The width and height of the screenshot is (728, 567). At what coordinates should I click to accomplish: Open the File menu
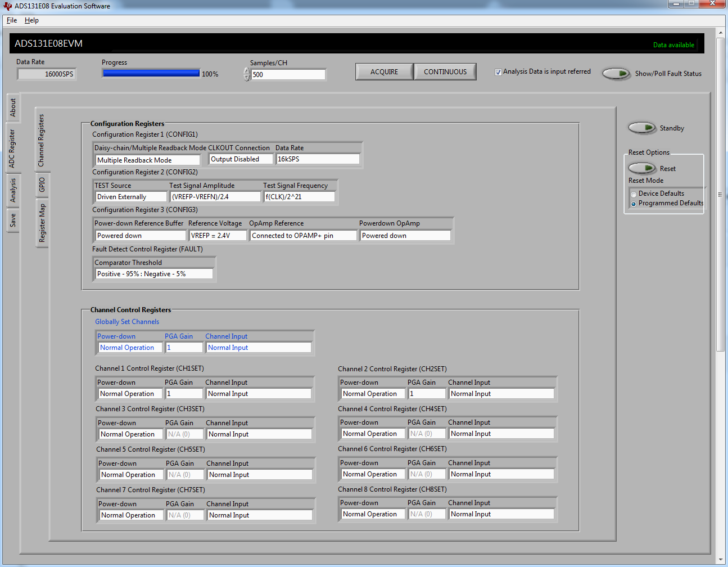12,20
